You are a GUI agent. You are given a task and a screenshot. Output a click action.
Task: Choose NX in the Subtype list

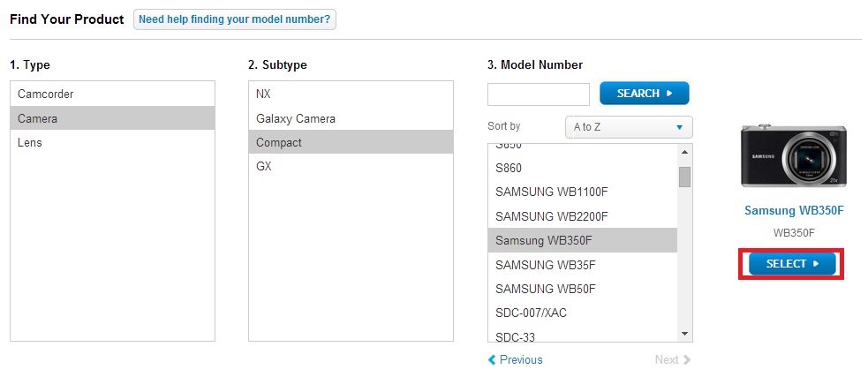point(351,94)
